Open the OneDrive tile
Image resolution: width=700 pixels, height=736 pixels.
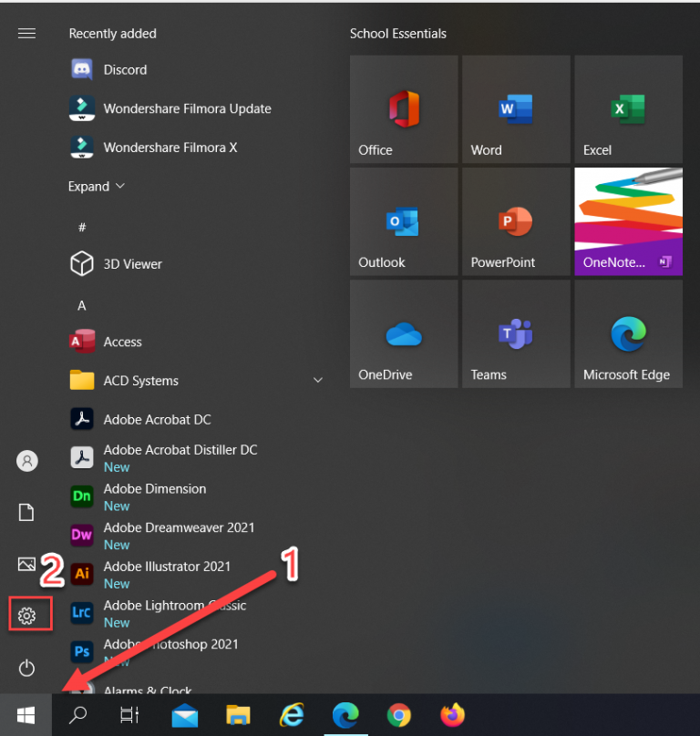coord(404,333)
